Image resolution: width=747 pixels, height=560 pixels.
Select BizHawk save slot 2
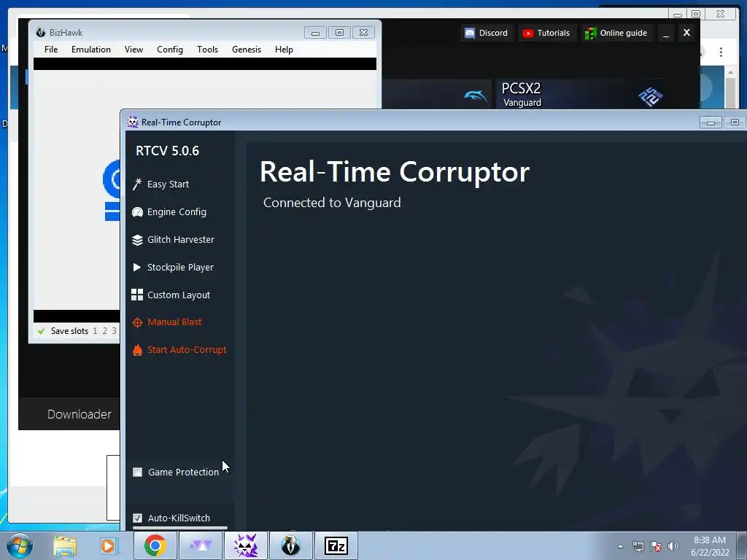pos(105,331)
